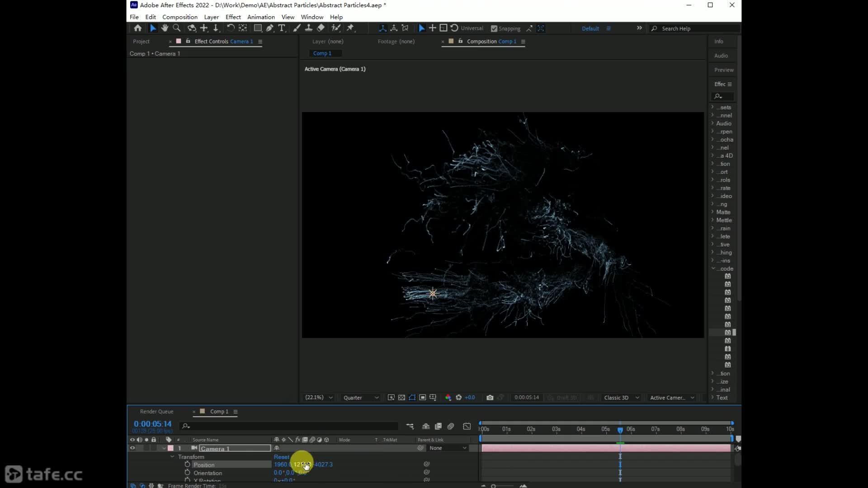868x488 pixels.
Task: Open the Info panel
Action: (x=719, y=42)
